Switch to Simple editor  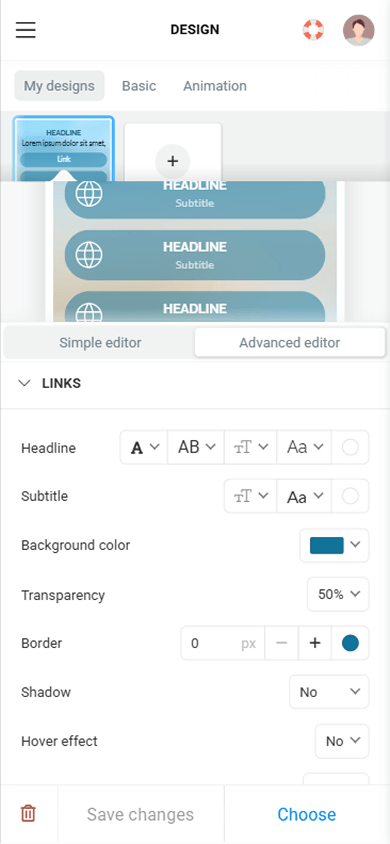pos(100,343)
